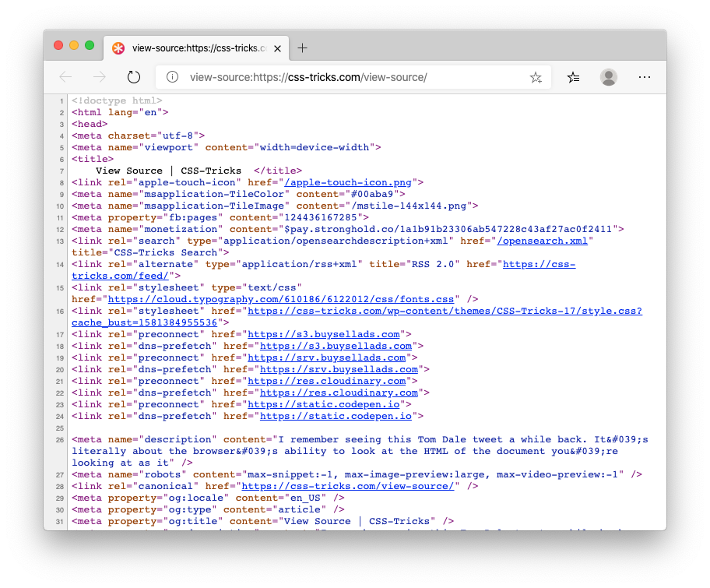The height and width of the screenshot is (588, 710).
Task: Open the user profile avatar
Action: (609, 77)
